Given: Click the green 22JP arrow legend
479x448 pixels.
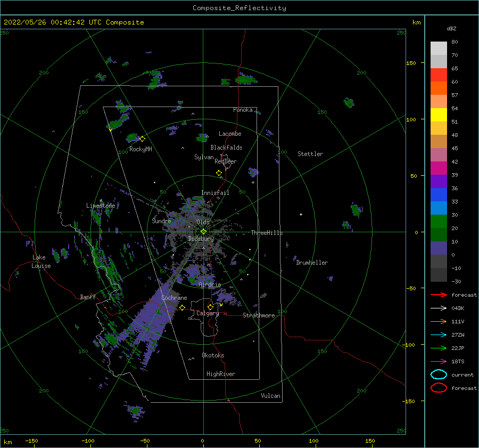Looking at the screenshot, I should point(439,348).
